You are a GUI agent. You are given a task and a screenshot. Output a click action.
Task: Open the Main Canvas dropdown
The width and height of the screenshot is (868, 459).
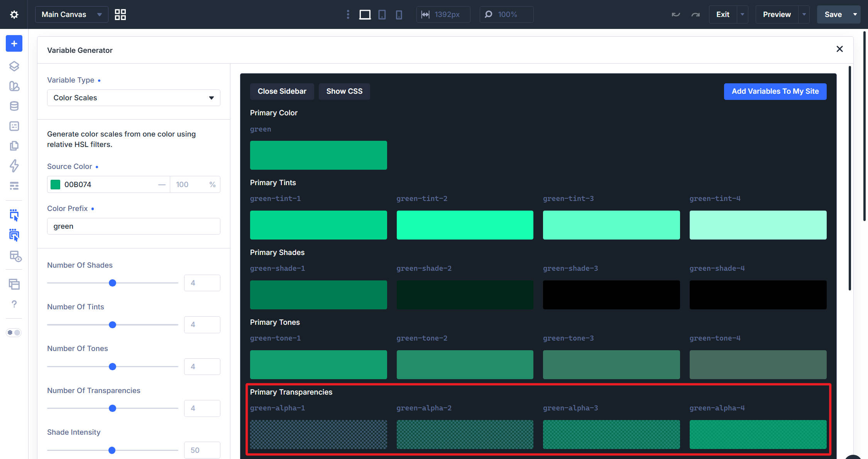coord(71,15)
